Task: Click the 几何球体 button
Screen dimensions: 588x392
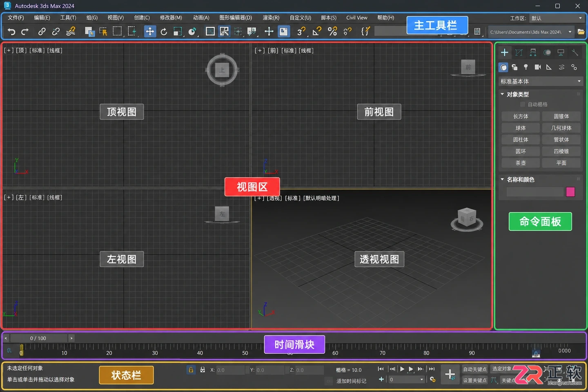Action: 561,128
